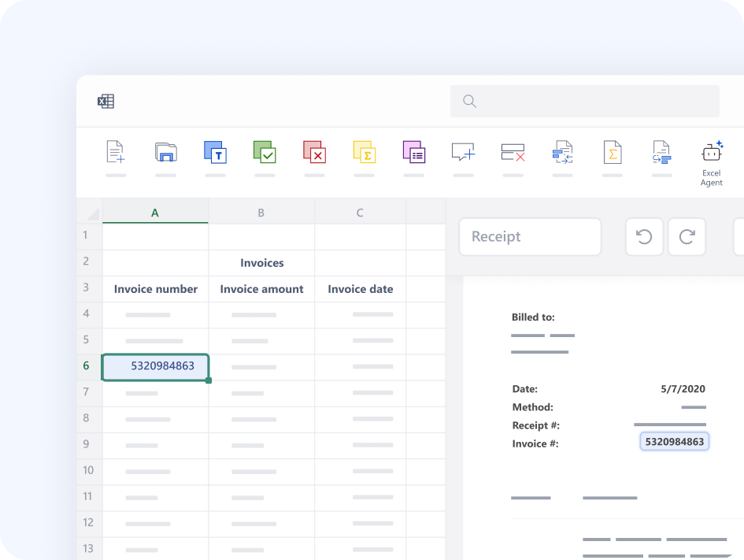Viewport: 744px width, 560px height.
Task: Click the select-all corner of spreadsheet
Action: tap(91, 213)
